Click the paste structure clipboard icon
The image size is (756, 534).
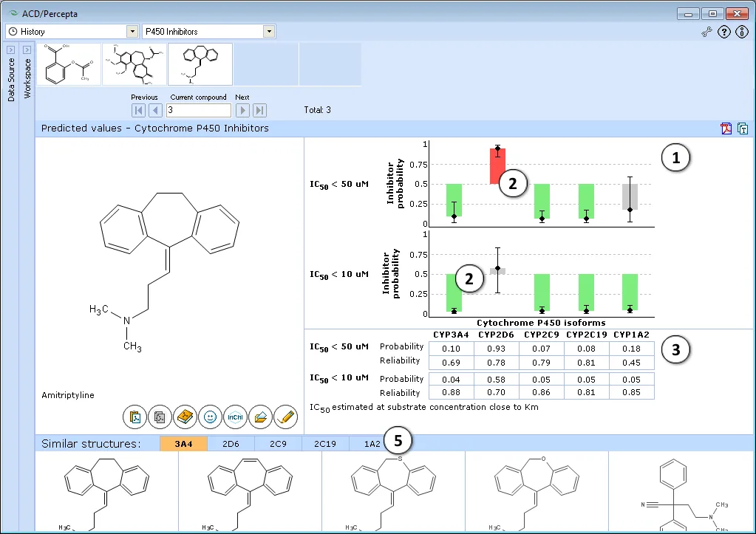pyautogui.click(x=134, y=417)
